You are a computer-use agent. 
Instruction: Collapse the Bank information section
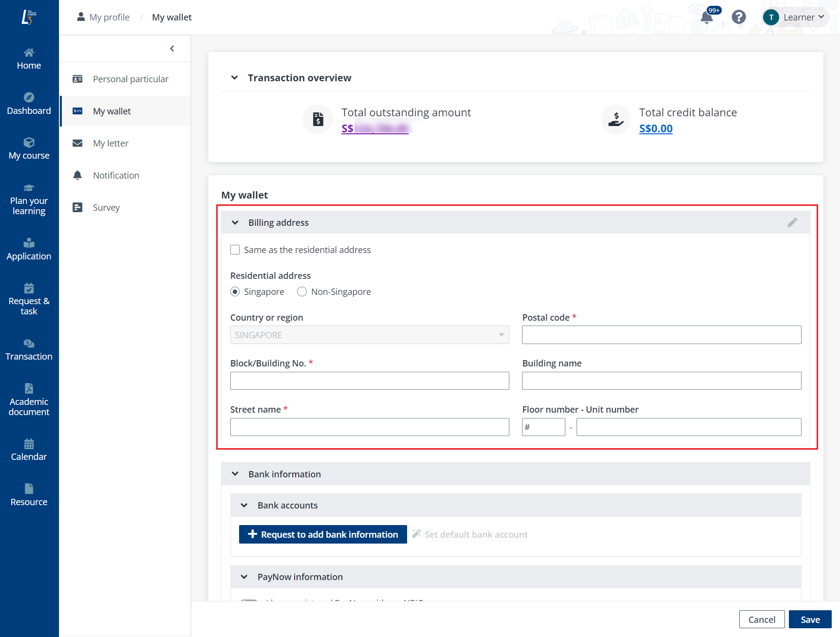235,474
